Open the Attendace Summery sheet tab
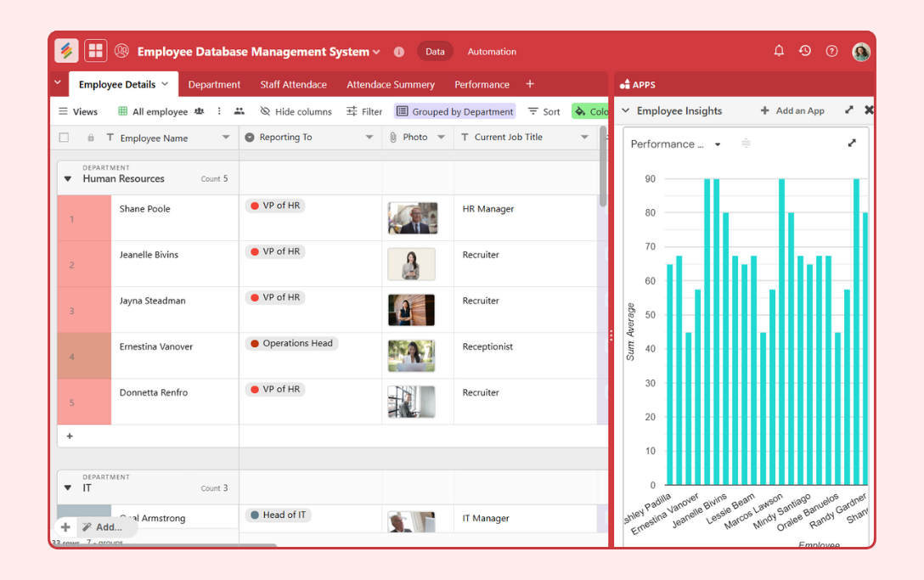 pyautogui.click(x=391, y=84)
